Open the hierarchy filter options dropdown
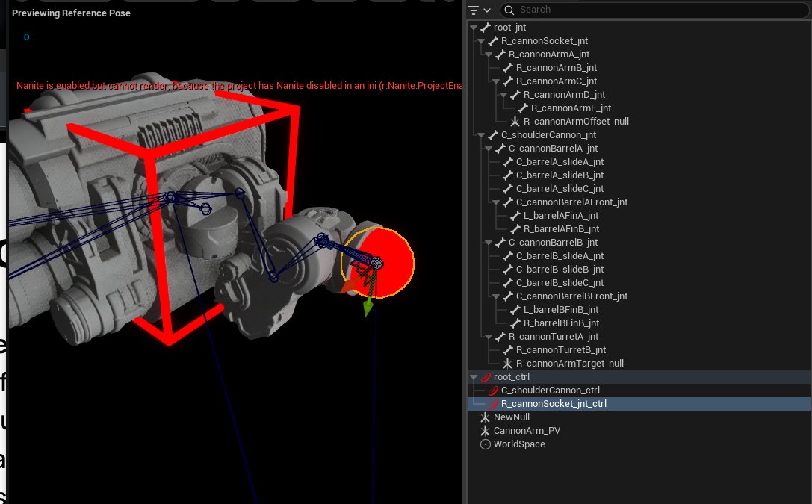812x504 pixels. click(x=479, y=10)
